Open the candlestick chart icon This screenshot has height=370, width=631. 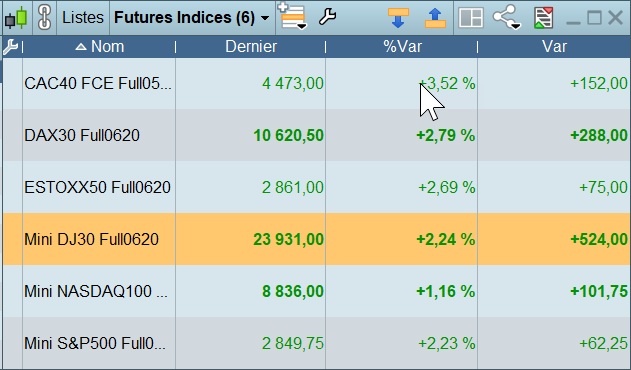pos(16,18)
